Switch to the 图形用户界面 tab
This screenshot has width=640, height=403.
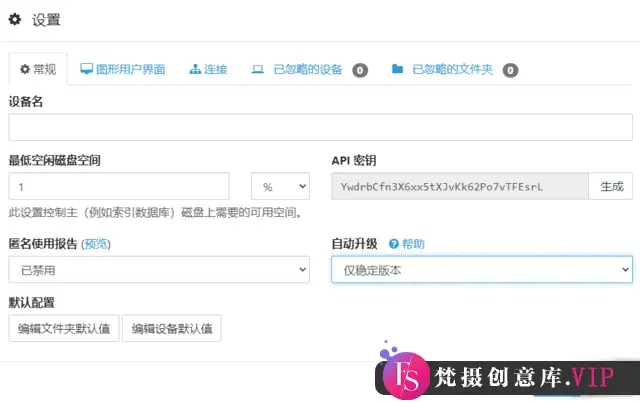122,69
